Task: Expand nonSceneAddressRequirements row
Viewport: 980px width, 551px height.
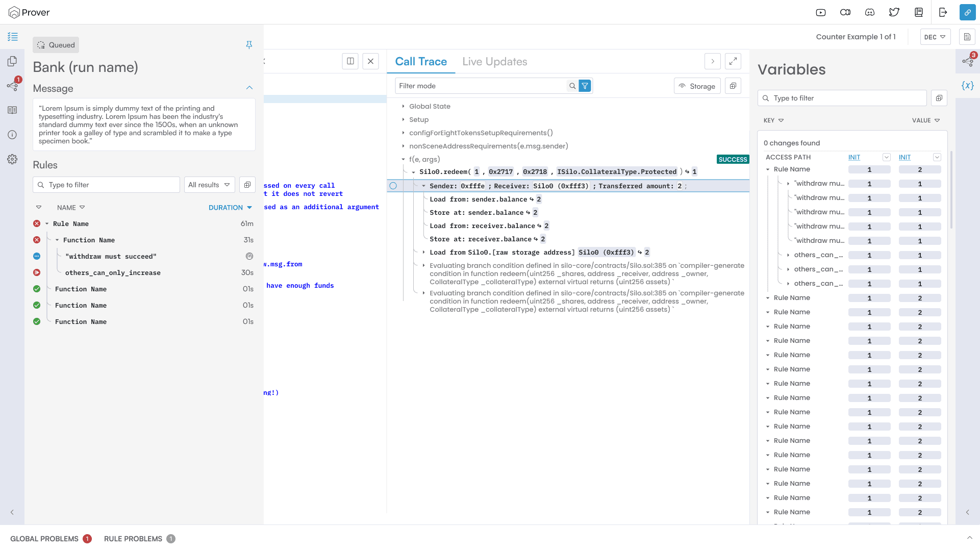Action: [403, 146]
